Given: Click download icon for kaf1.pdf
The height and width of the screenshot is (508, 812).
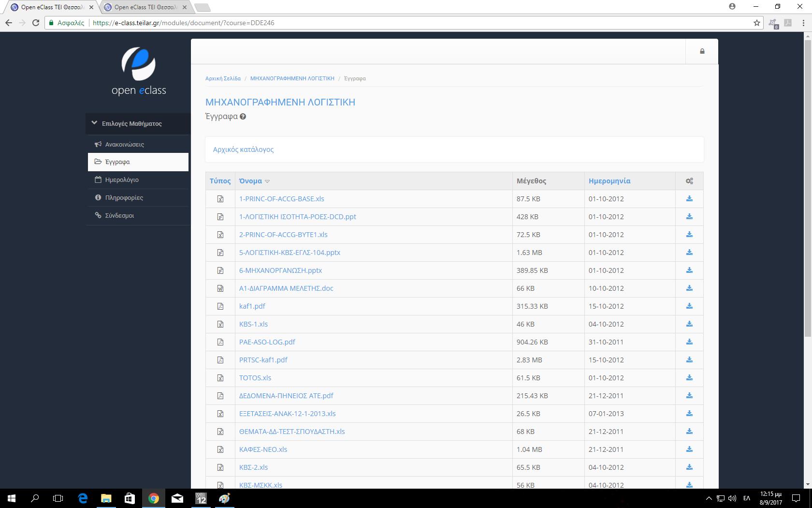Looking at the screenshot, I should 689,306.
